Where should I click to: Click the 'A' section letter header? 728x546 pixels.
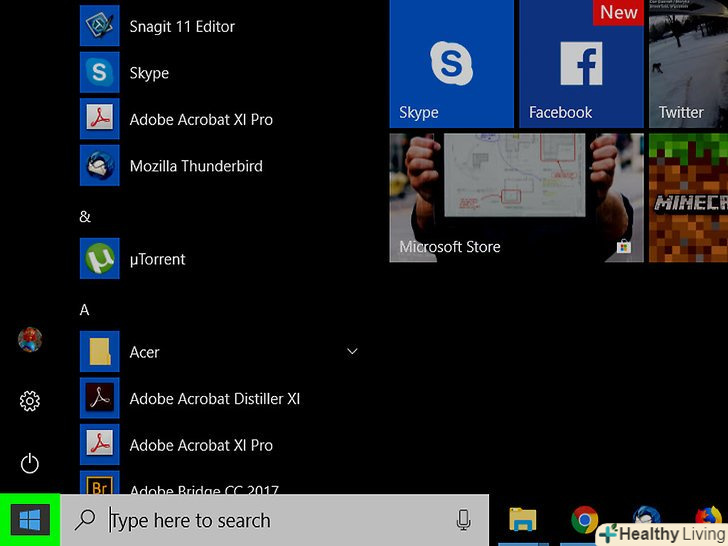(x=85, y=310)
